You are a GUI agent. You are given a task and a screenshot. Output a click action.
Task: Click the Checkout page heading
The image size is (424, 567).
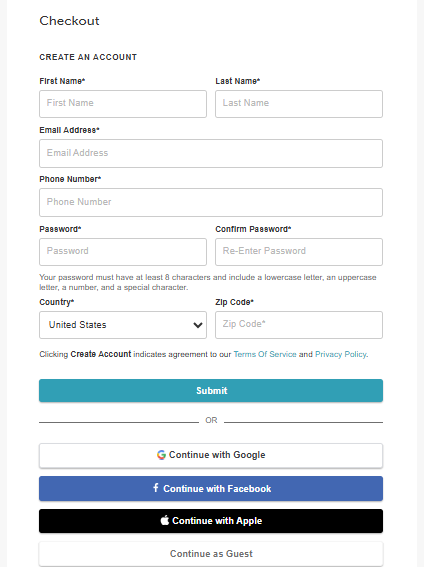(69, 21)
